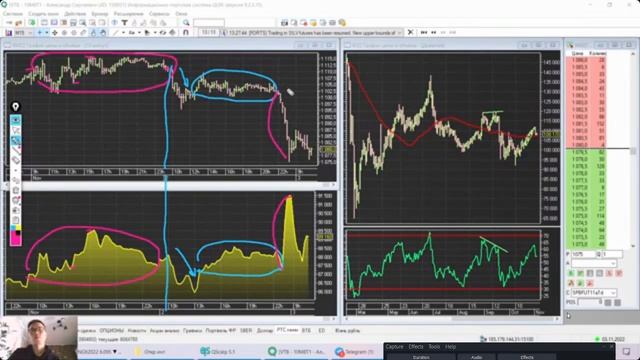Switch to the ОПЦИОНЫ tab
The height and width of the screenshot is (360, 640).
point(111,331)
